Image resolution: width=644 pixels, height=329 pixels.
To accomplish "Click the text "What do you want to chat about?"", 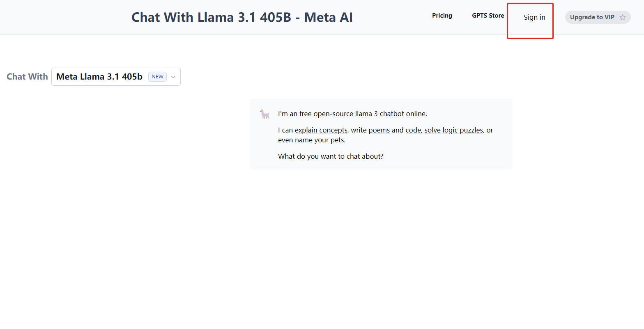I will click(331, 156).
